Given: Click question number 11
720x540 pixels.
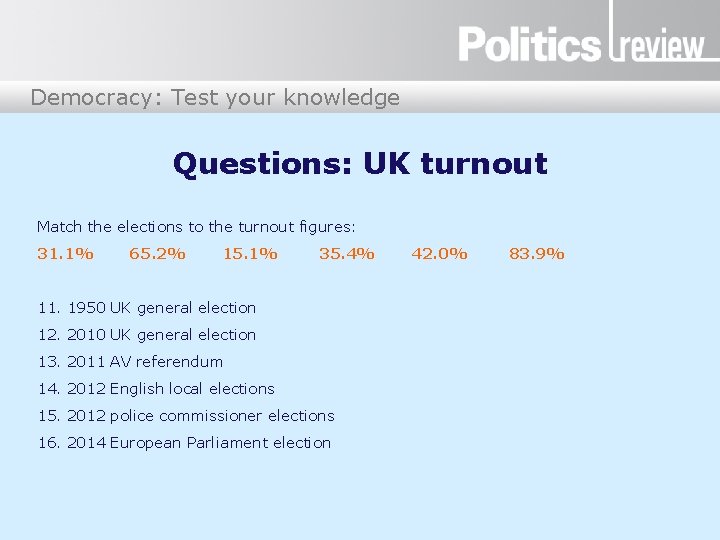Looking at the screenshot, I should pos(49,308).
